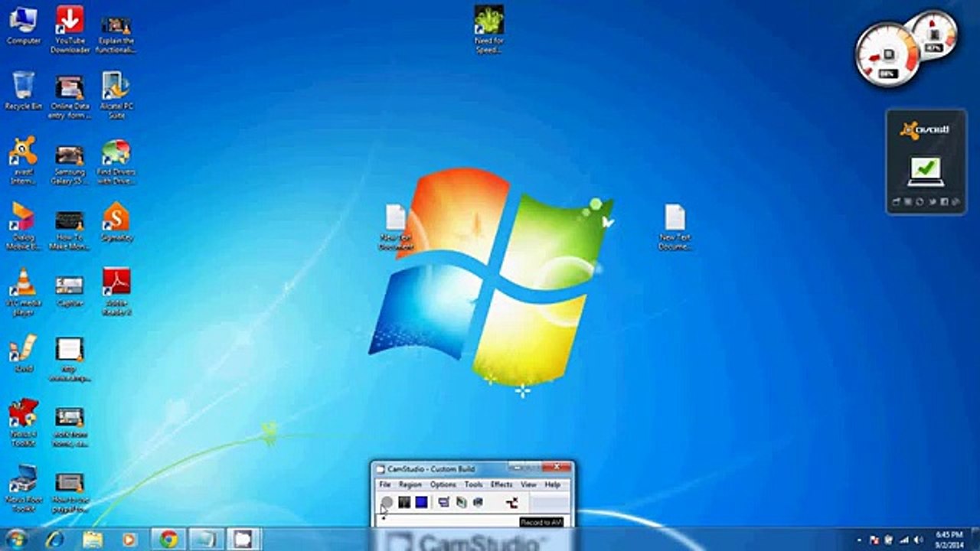This screenshot has width=980, height=551.
Task: Open the Windows Start menu
Action: pyautogui.click(x=15, y=539)
